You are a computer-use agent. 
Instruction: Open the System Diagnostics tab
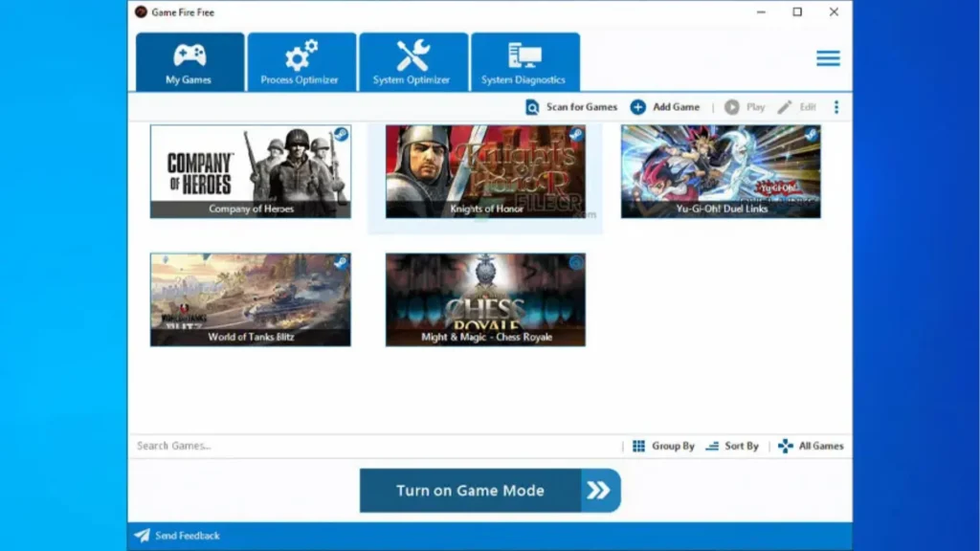tap(525, 59)
